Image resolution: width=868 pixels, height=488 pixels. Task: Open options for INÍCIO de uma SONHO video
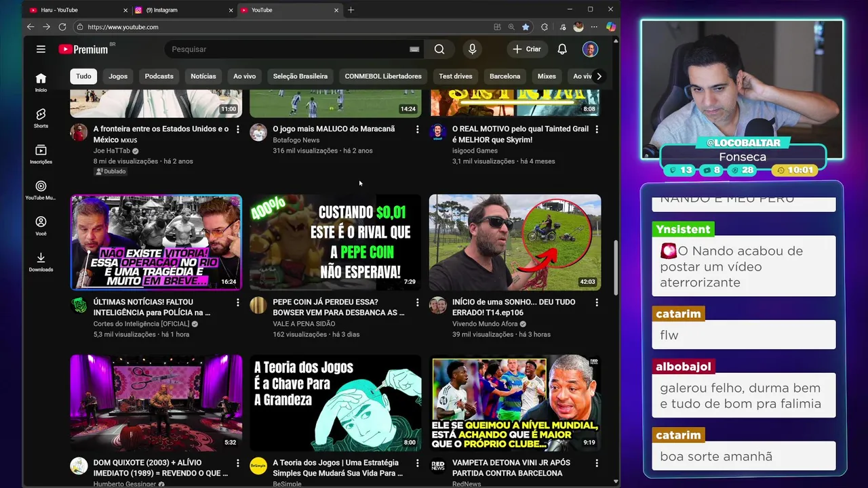click(597, 302)
